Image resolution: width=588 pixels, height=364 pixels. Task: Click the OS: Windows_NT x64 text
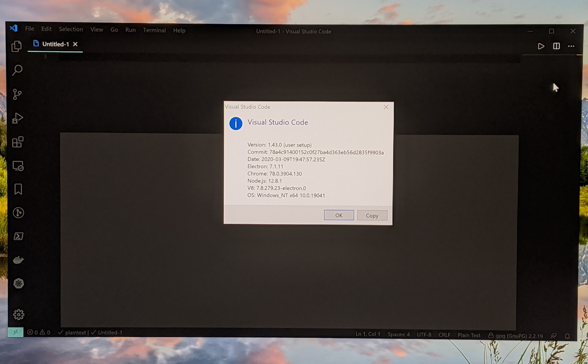286,195
